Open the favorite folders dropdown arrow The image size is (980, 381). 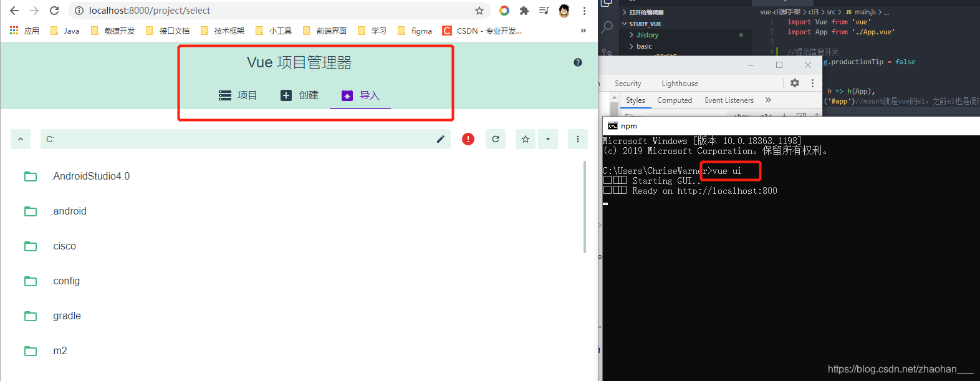tap(548, 139)
